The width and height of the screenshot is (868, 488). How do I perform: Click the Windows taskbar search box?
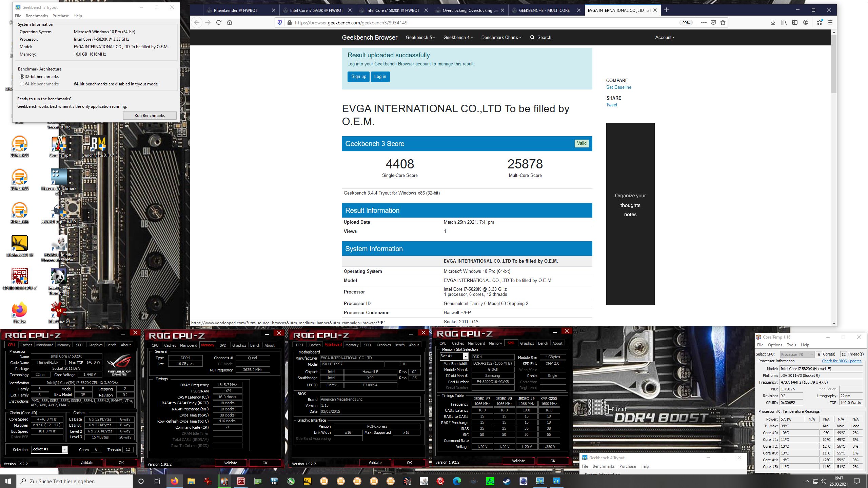pos(75,481)
